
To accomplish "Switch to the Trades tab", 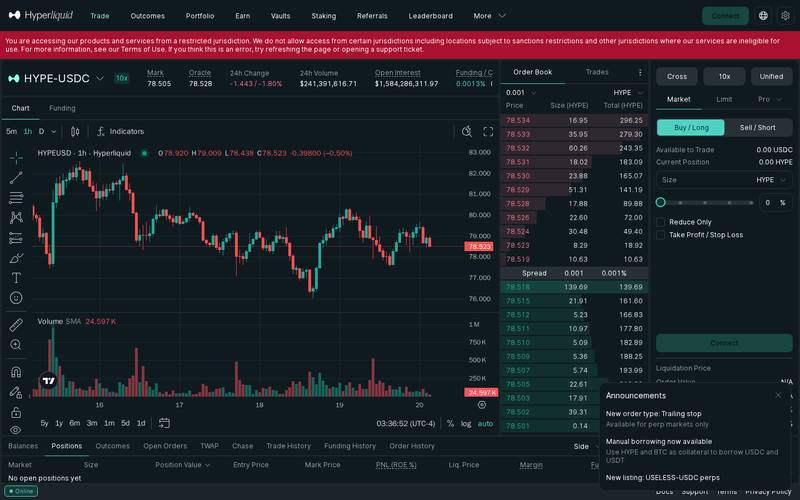I will (597, 72).
